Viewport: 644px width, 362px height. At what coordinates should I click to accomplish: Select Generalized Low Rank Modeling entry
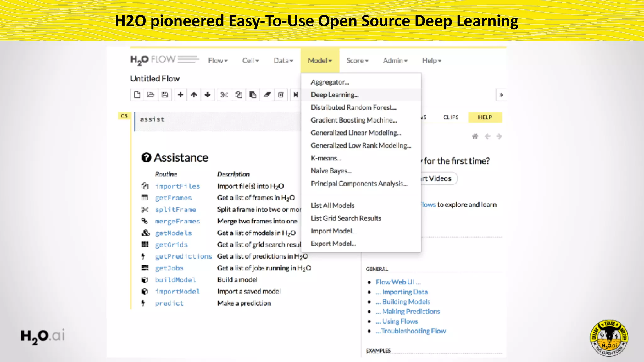[361, 145]
